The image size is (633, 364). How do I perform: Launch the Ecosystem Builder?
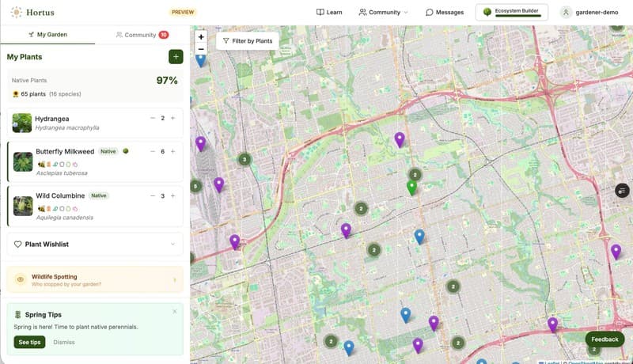(511, 12)
